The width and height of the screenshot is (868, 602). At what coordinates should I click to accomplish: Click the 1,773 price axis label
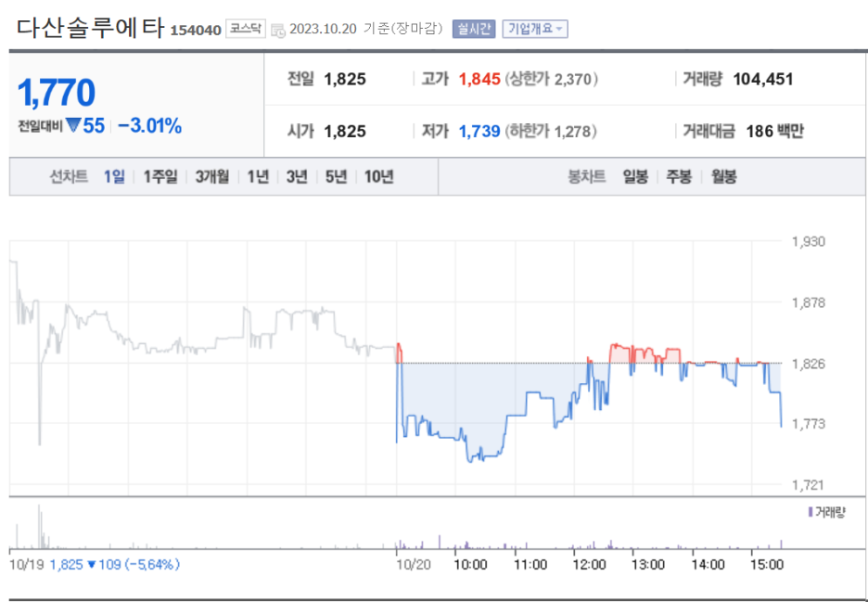coord(809,424)
